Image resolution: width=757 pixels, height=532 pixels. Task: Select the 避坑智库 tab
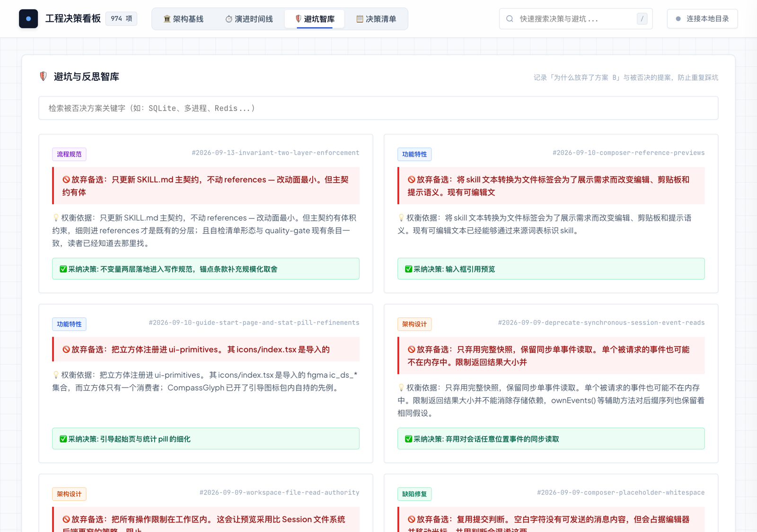[x=315, y=19]
